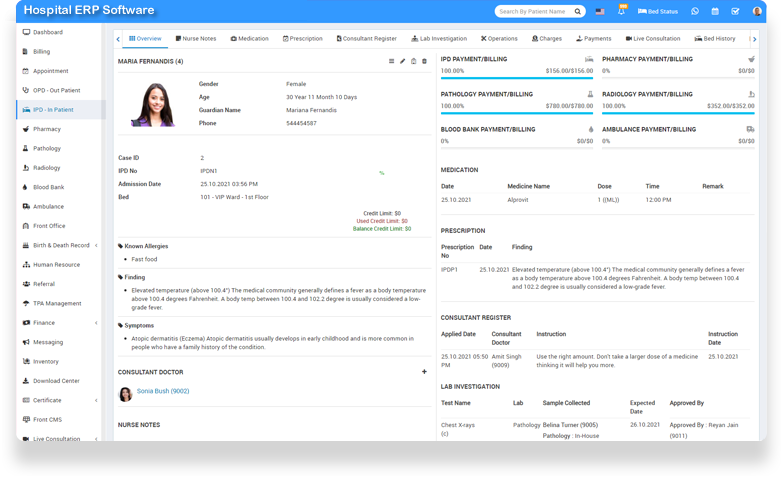This screenshot has height=478, width=783.
Task: Switch to the Nurse Notes tab
Action: click(x=195, y=38)
